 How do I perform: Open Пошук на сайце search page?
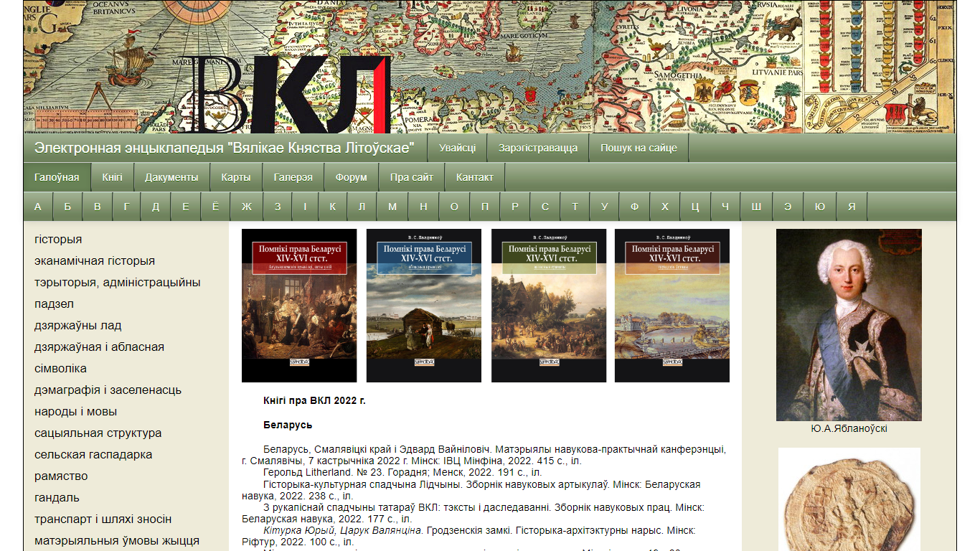pyautogui.click(x=639, y=149)
